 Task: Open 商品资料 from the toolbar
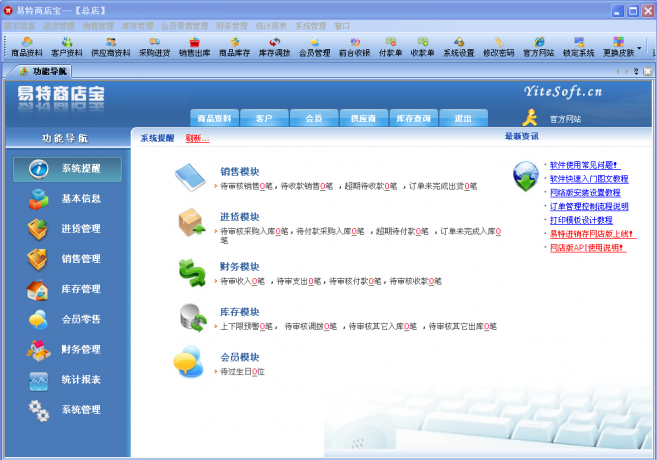tap(27, 47)
